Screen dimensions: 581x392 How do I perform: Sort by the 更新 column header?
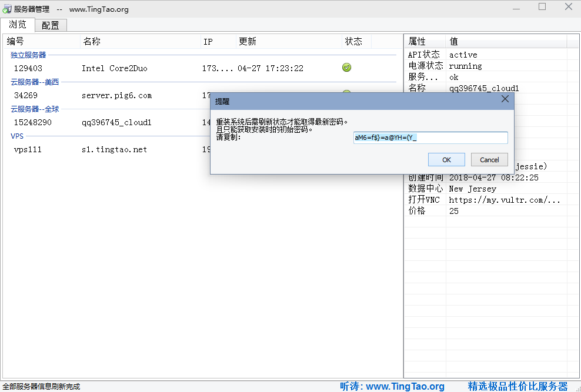tap(289, 42)
